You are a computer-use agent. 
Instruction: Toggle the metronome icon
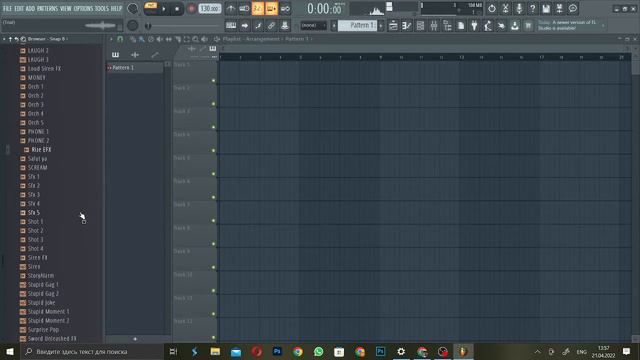pos(231,9)
